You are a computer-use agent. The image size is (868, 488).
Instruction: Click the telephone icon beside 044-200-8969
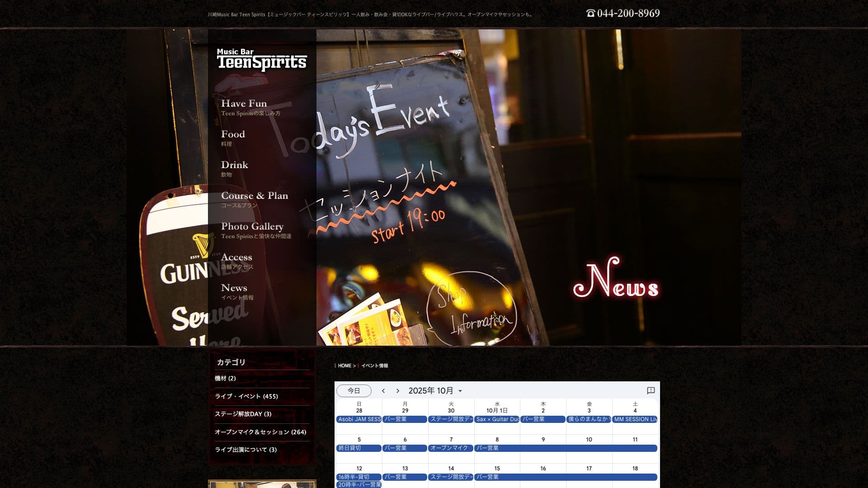click(590, 13)
